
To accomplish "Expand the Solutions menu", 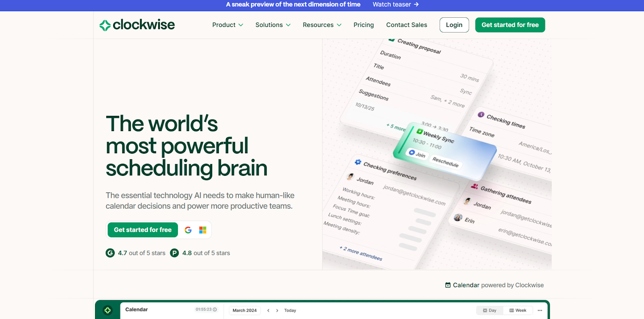I will (273, 25).
